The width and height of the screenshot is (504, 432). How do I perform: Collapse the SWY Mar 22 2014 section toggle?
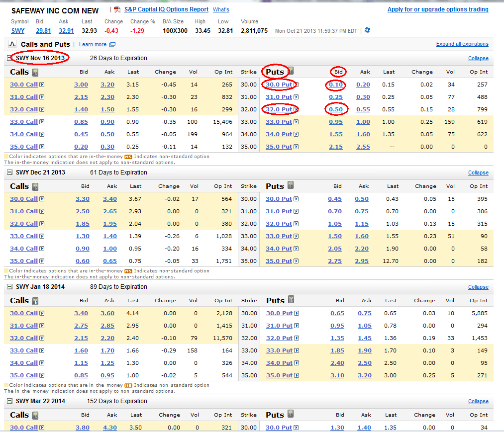tap(9, 401)
